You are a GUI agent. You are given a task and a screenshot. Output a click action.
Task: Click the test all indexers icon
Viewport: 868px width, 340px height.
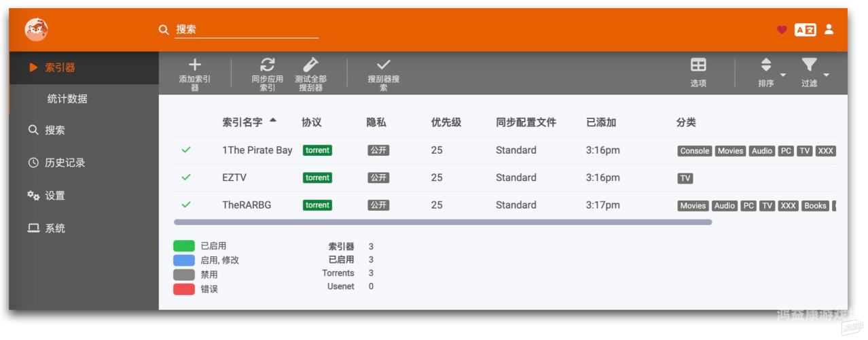(x=310, y=65)
